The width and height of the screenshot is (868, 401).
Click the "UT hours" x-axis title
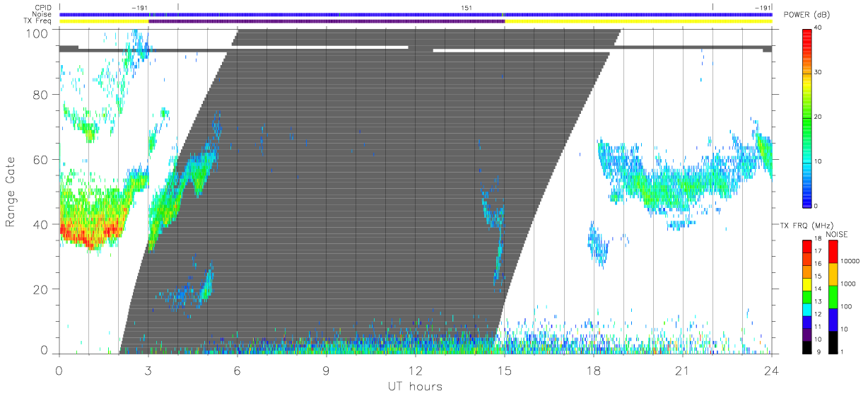point(414,387)
